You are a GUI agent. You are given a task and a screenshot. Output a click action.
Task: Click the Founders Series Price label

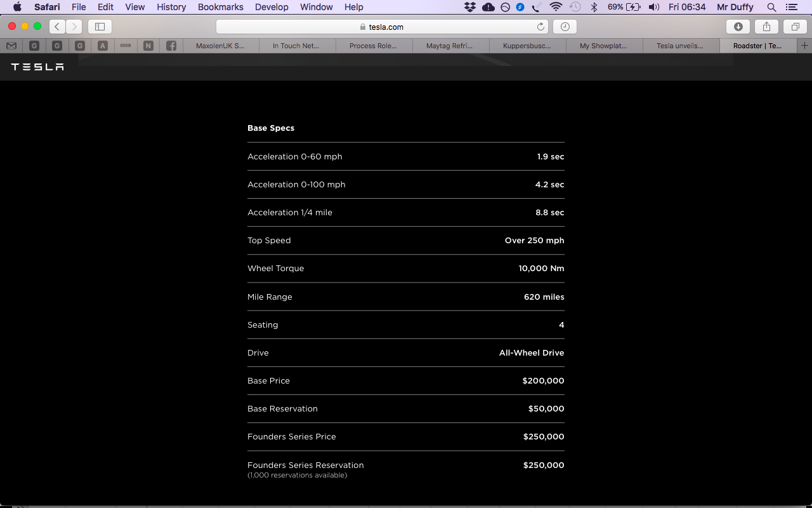pyautogui.click(x=292, y=437)
